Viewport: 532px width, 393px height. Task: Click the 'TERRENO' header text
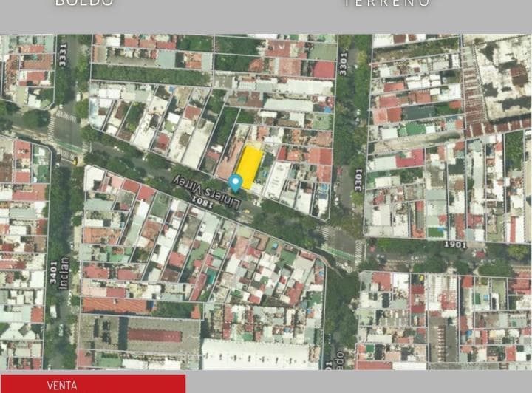[x=387, y=4]
